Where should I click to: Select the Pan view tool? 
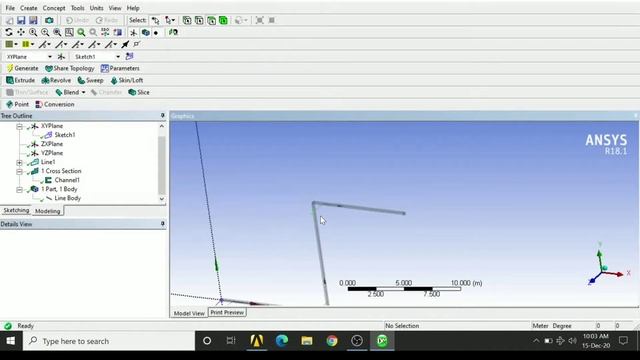coord(21,32)
